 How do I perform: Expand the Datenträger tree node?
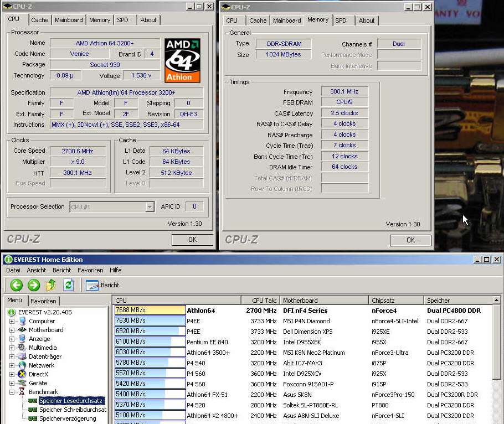coord(12,356)
